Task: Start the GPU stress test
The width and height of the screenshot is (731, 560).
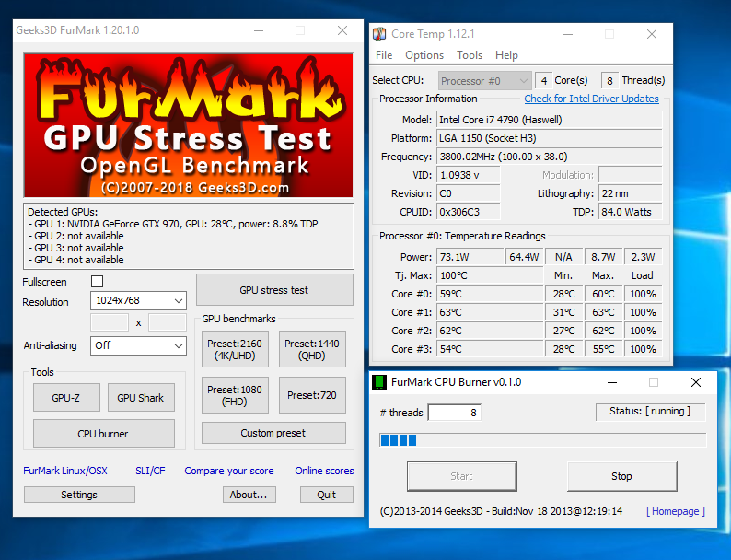Action: (x=274, y=290)
